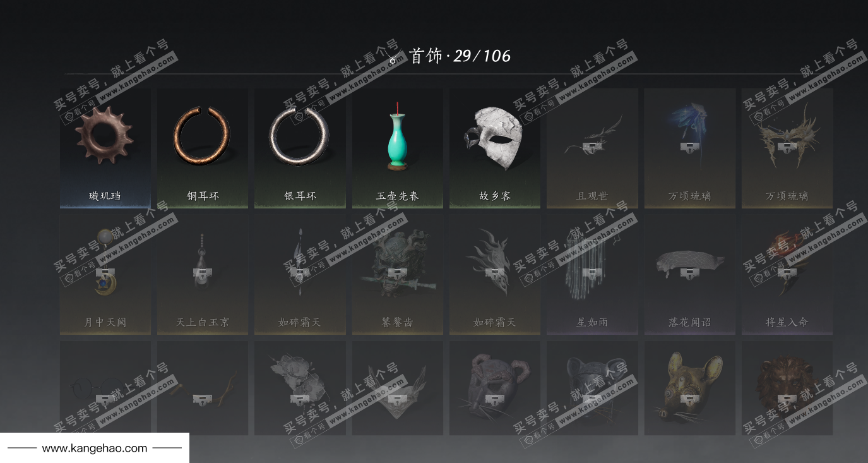Click the locked 月中天阙 accessory
The width and height of the screenshot is (868, 463).
click(105, 274)
